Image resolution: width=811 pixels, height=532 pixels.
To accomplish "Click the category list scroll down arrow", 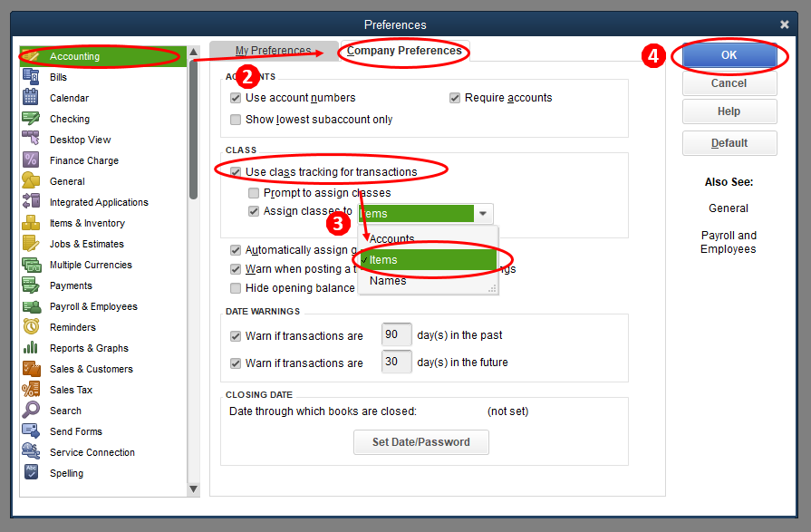I will [193, 489].
